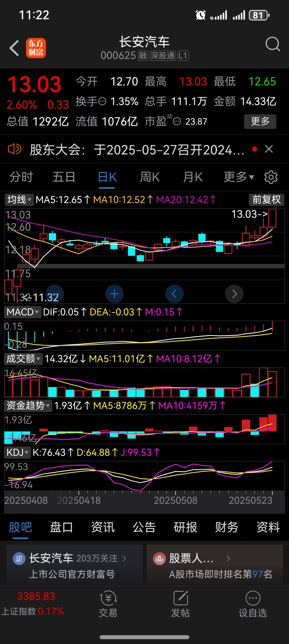Switch to 五日 chart tab
The image size is (289, 644).
(64, 177)
